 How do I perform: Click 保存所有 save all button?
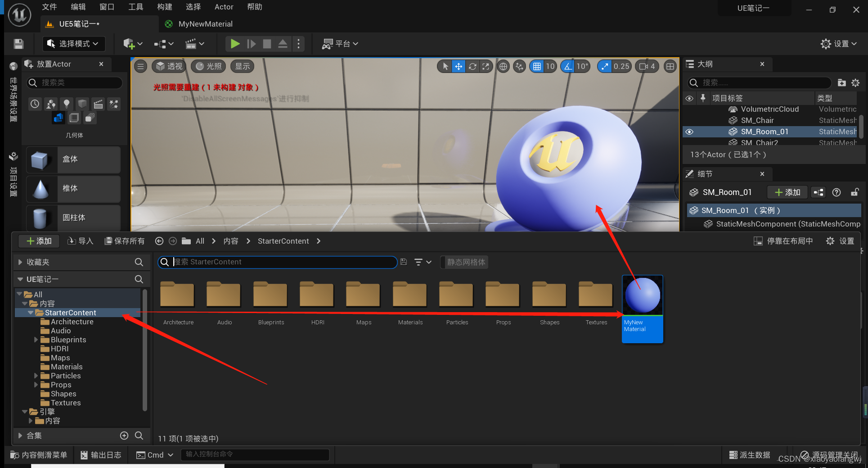pos(125,241)
